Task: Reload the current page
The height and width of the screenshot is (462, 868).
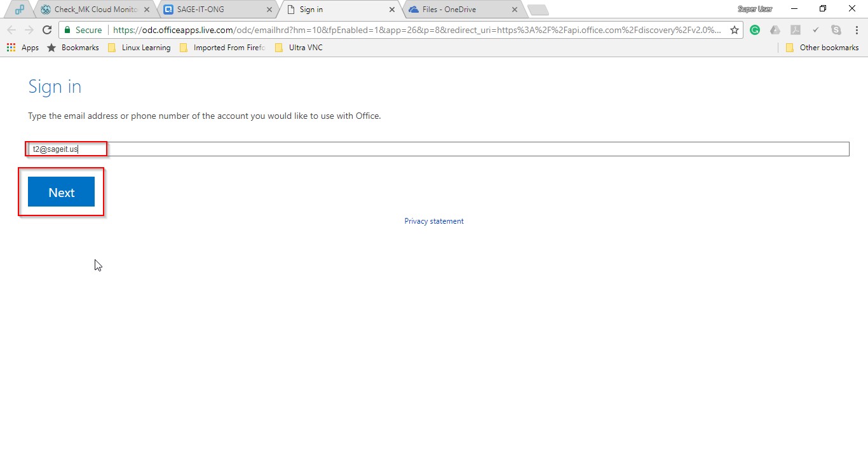Action: [x=46, y=30]
